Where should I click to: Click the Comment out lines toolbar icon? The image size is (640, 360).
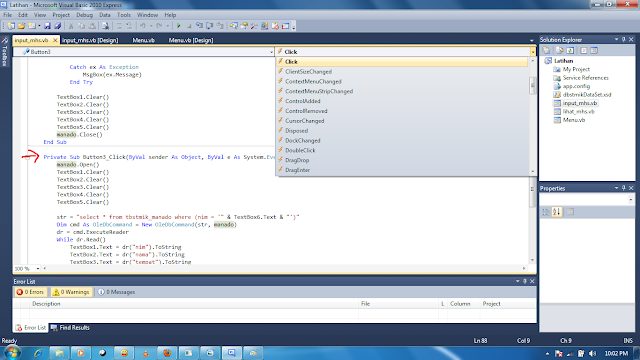click(x=119, y=26)
